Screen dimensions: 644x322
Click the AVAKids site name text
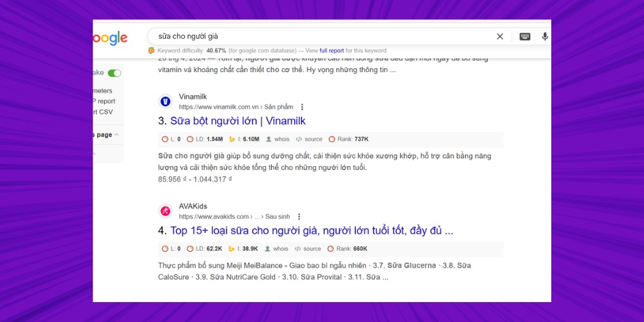(193, 206)
